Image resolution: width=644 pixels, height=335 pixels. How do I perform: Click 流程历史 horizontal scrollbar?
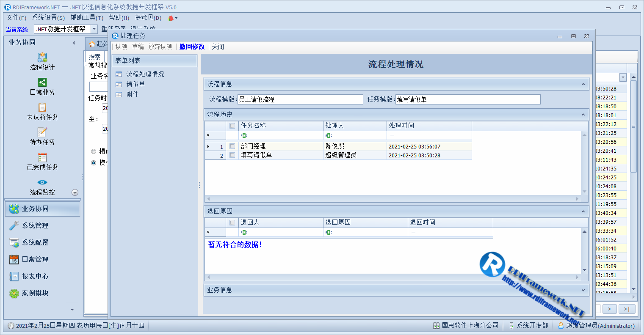[392, 198]
